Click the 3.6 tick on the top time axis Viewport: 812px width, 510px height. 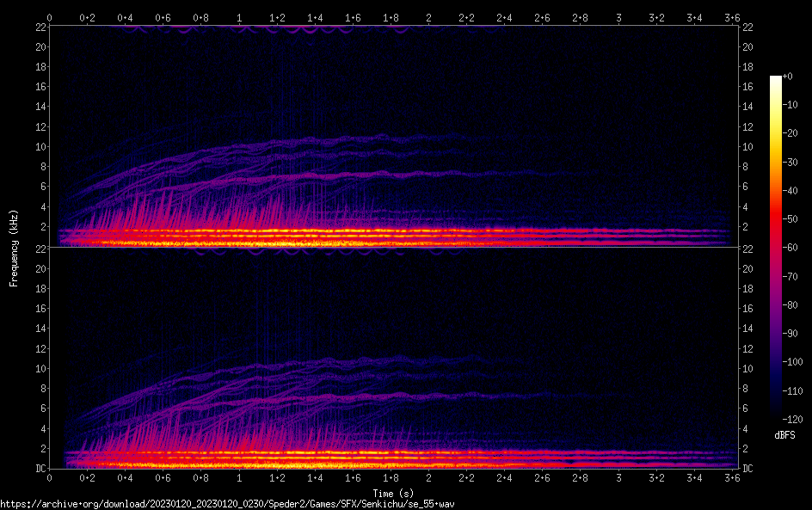coord(732,17)
